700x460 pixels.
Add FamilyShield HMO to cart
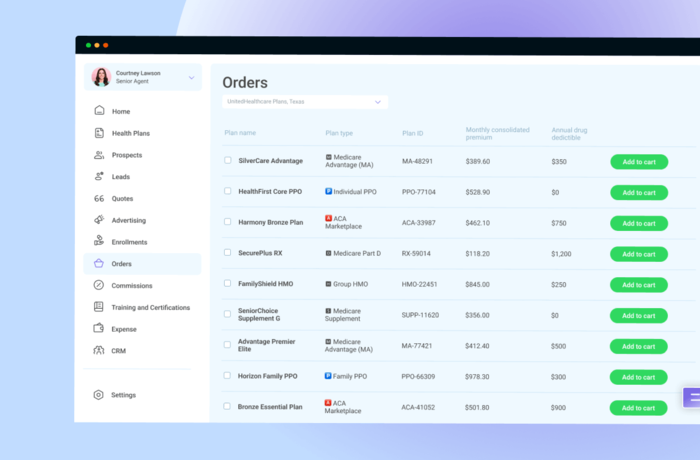pos(639,285)
